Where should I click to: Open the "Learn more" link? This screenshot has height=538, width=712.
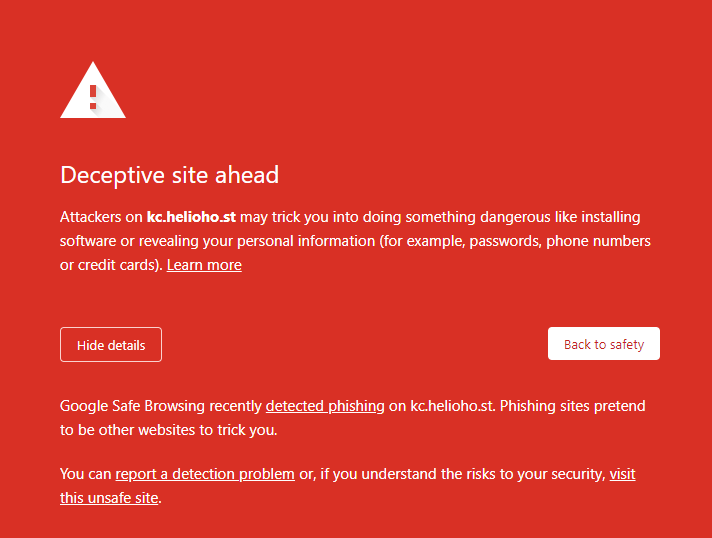click(204, 265)
